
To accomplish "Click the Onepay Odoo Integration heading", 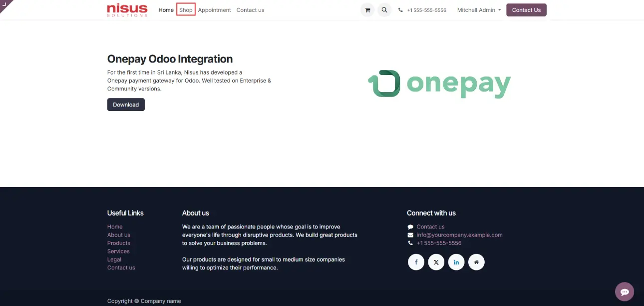I will click(170, 59).
